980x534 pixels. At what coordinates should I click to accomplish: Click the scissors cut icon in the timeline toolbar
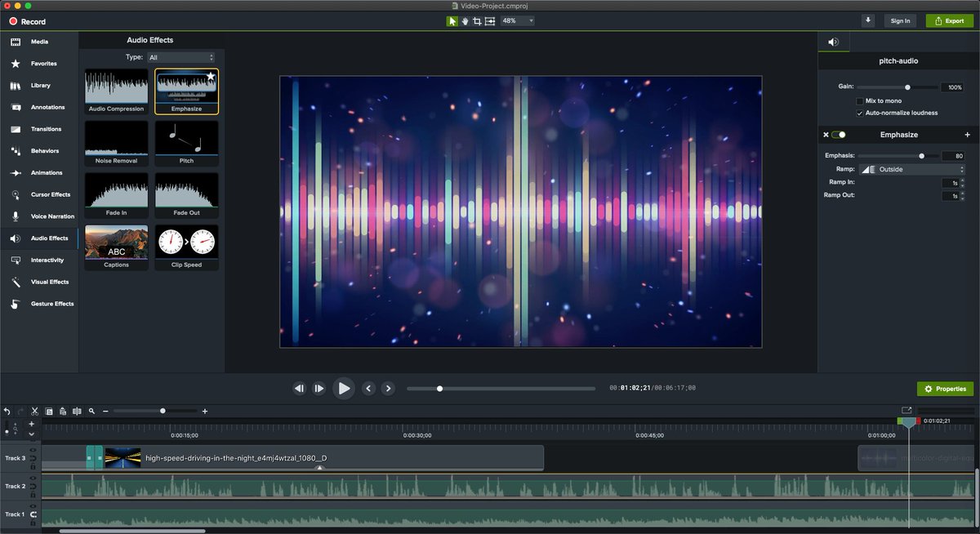click(34, 411)
